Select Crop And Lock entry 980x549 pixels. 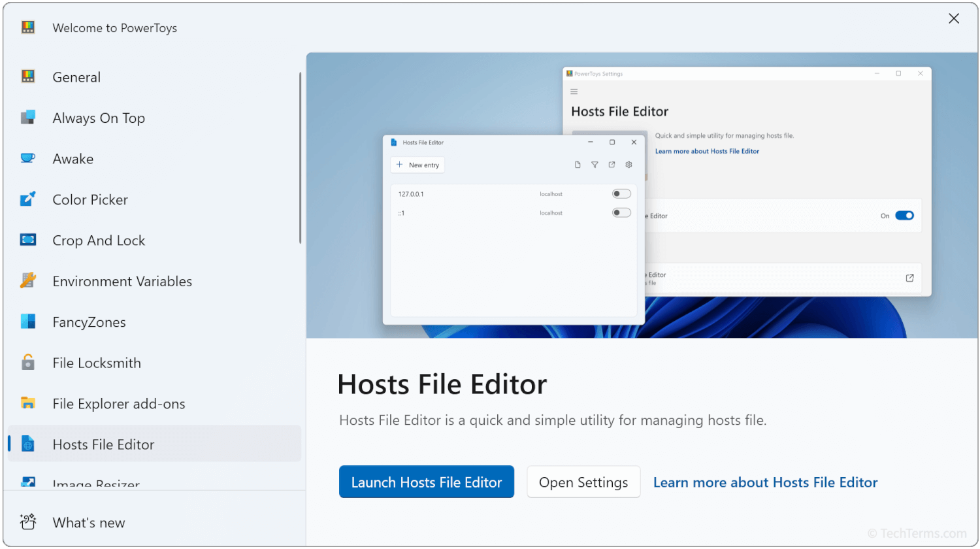pyautogui.click(x=154, y=241)
